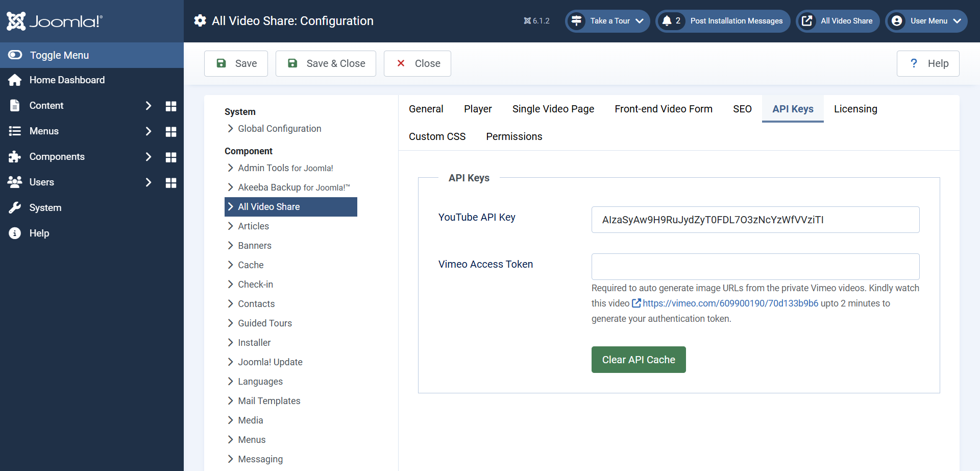
Task: Open the vimeo.com tutorial video link
Action: (x=725, y=303)
